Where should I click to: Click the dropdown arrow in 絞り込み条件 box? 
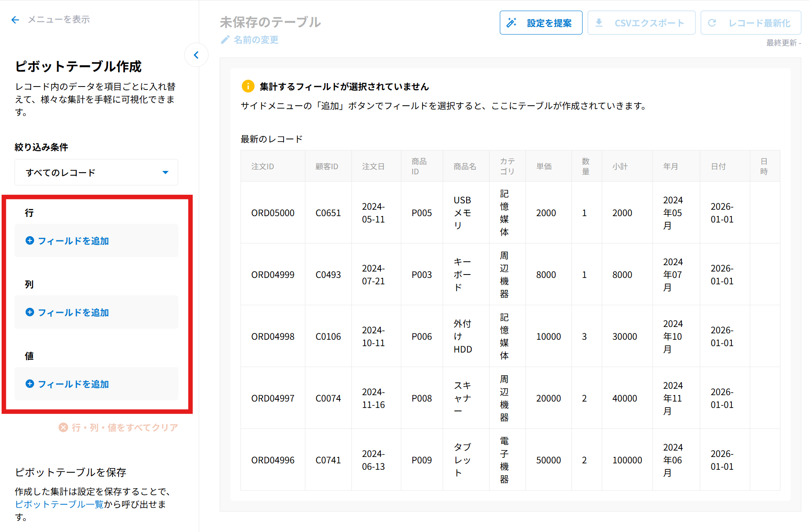coord(165,173)
